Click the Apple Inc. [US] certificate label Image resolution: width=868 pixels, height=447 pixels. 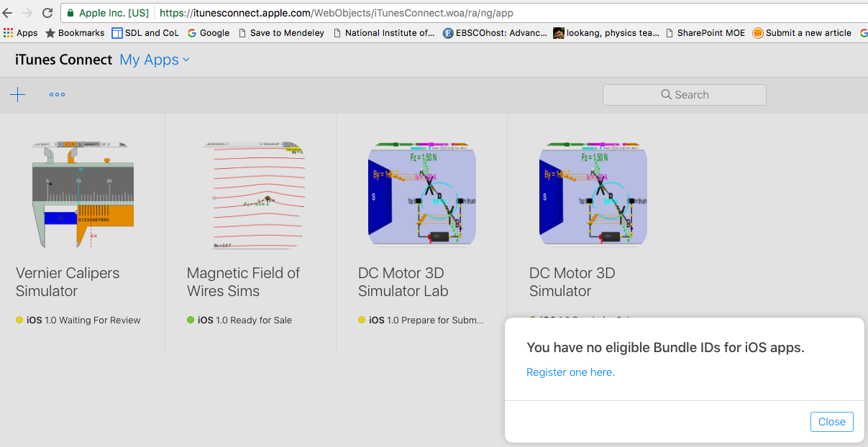[114, 13]
